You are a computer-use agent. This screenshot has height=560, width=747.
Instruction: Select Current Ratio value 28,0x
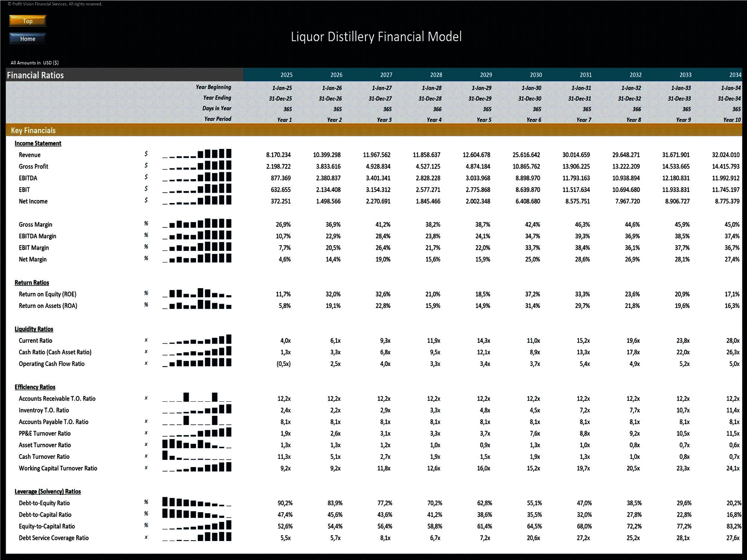pos(733,341)
